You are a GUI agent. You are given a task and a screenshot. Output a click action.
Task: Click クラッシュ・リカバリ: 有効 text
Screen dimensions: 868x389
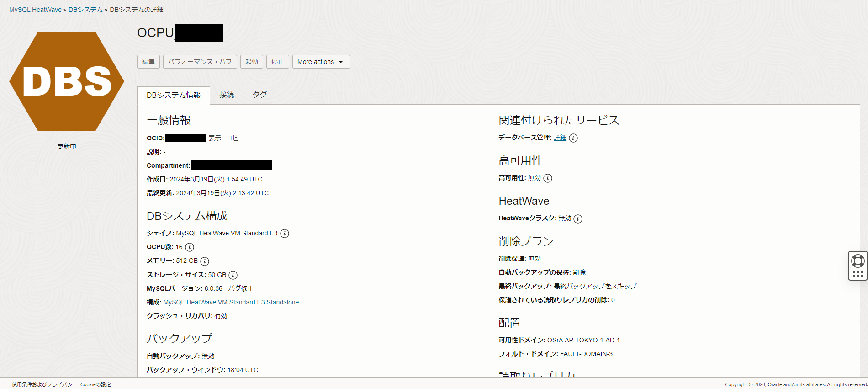pos(187,316)
